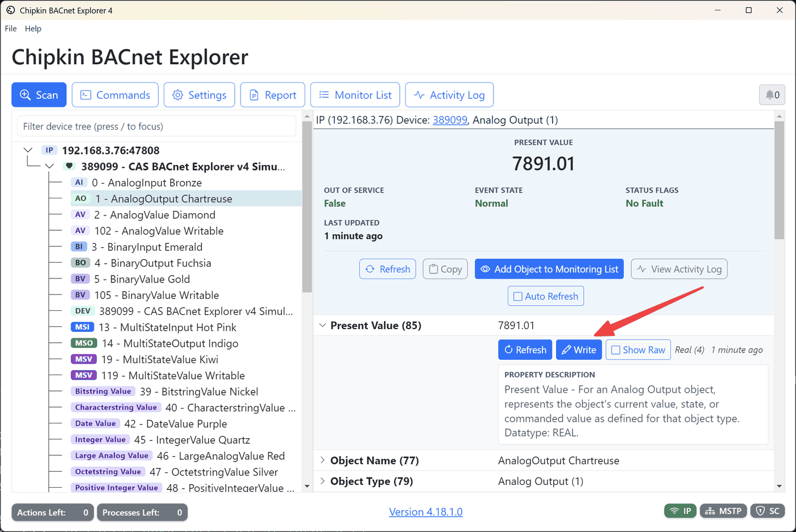Click the Scan button
Image resolution: width=796 pixels, height=532 pixels.
(39, 95)
